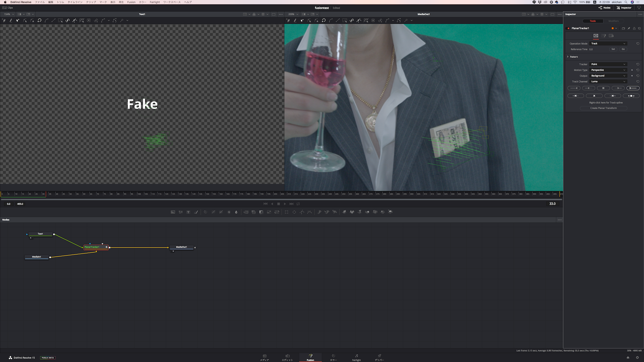The height and width of the screenshot is (362, 644).
Task: Click the orange node color swatch
Action: [613, 28]
